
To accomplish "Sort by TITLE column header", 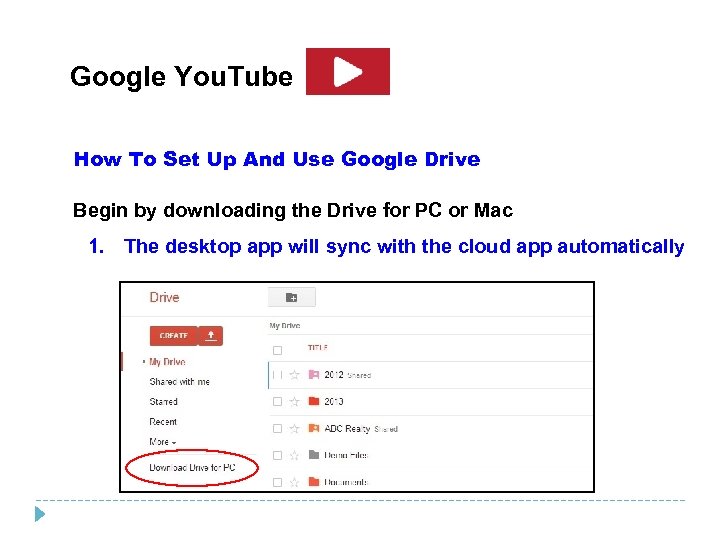I will 318,348.
